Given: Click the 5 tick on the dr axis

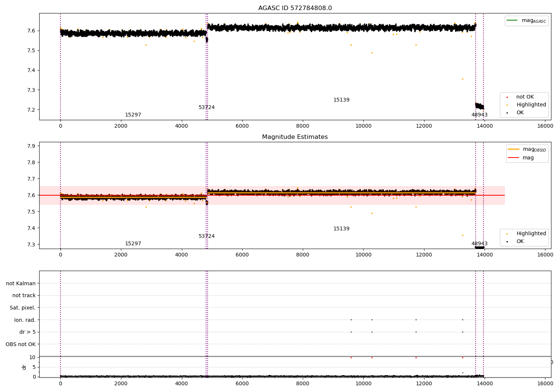Looking at the screenshot, I should coord(34,367).
